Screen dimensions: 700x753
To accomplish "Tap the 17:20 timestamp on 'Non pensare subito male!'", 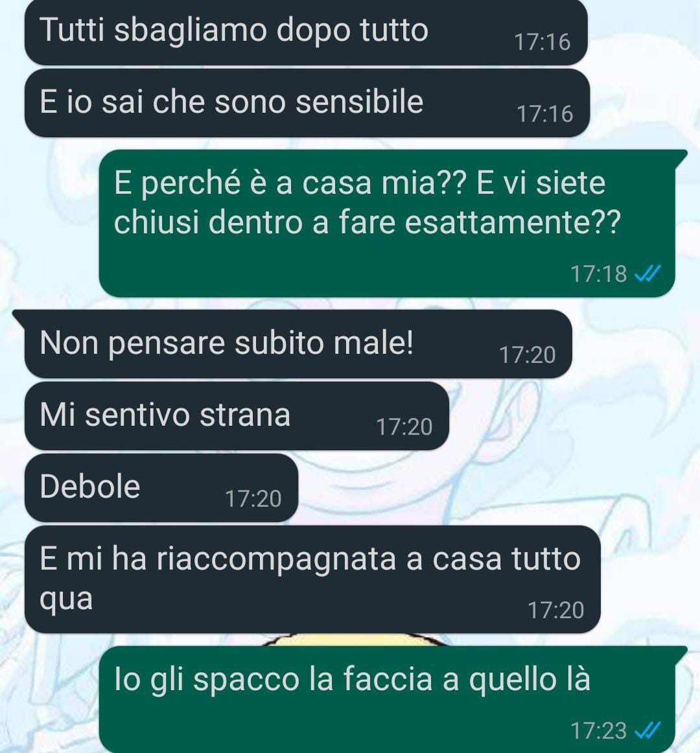I will click(528, 355).
